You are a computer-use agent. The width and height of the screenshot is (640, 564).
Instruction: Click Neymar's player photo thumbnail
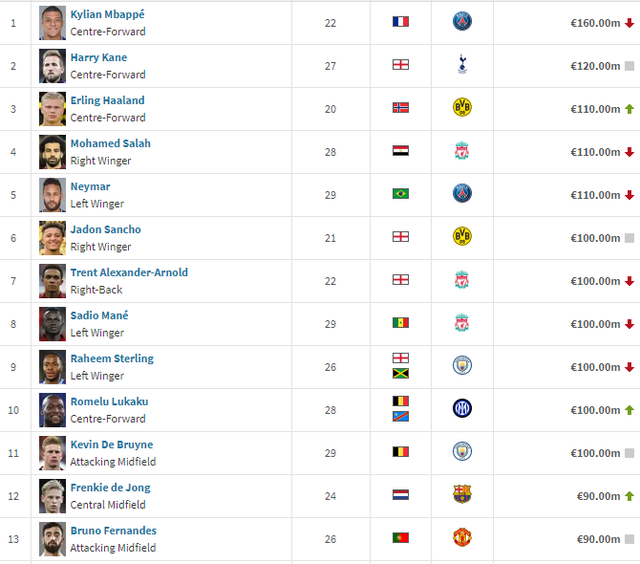52,195
